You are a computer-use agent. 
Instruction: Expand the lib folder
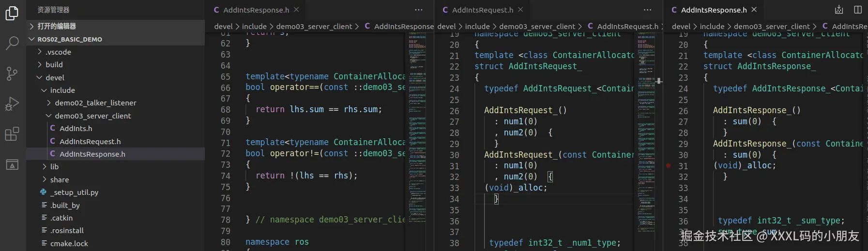pos(116,166)
